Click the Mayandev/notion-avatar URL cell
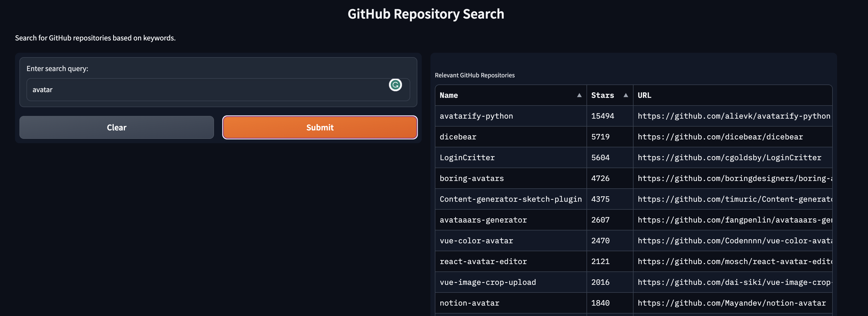The image size is (868, 316). pos(732,303)
